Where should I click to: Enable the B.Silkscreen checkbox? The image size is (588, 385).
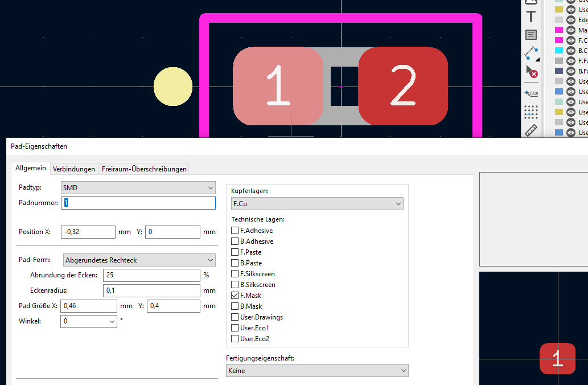235,285
